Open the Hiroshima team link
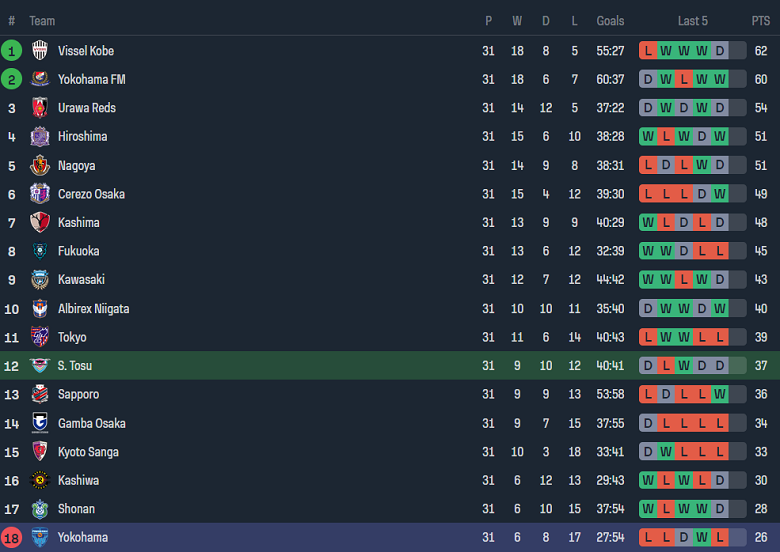Screen dimensions: 780x552 click(x=82, y=137)
